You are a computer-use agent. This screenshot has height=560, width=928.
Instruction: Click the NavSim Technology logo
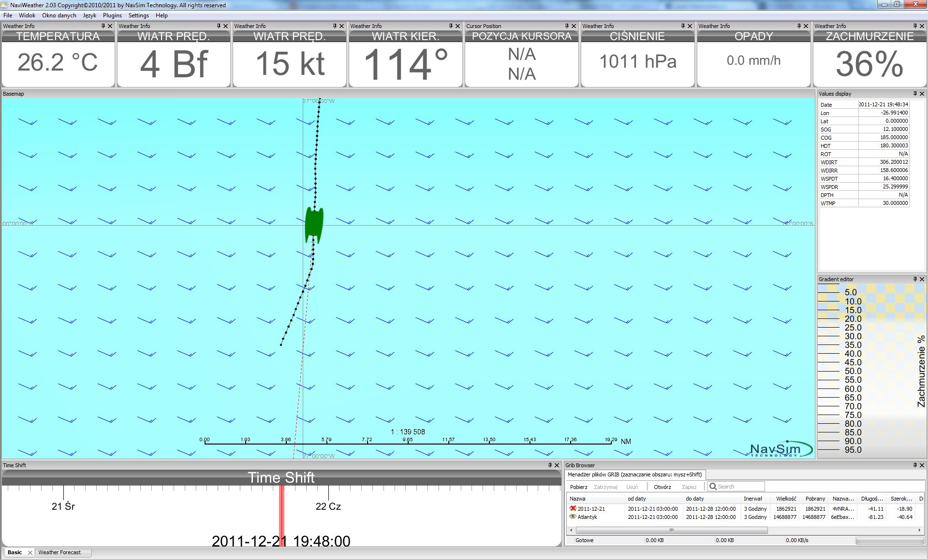781,449
